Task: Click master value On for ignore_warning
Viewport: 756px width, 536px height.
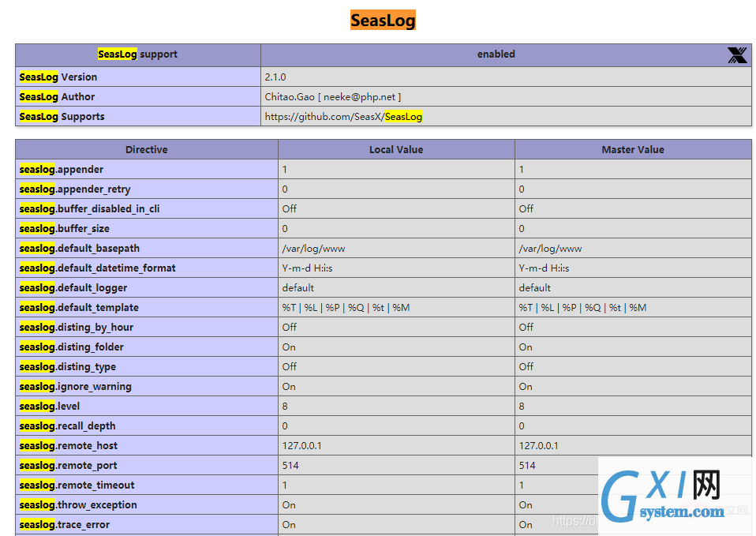Action: click(526, 387)
